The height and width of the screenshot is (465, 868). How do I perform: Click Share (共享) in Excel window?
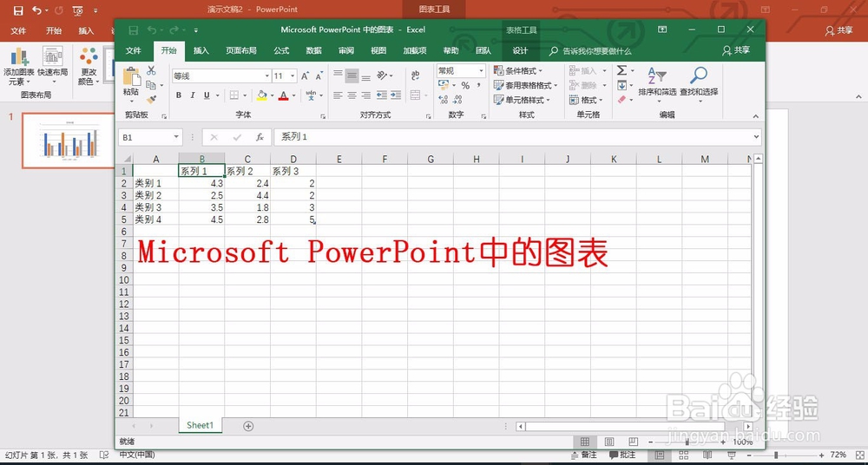pyautogui.click(x=736, y=50)
